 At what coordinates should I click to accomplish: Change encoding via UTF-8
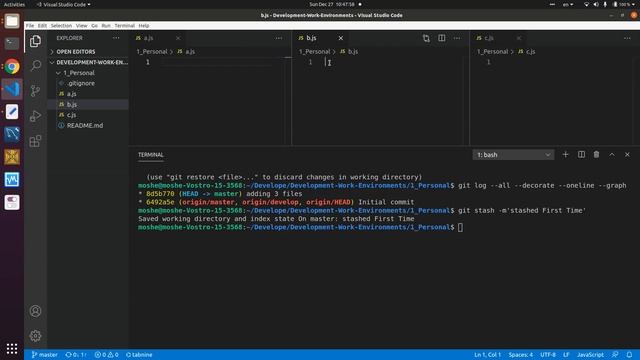548,355
